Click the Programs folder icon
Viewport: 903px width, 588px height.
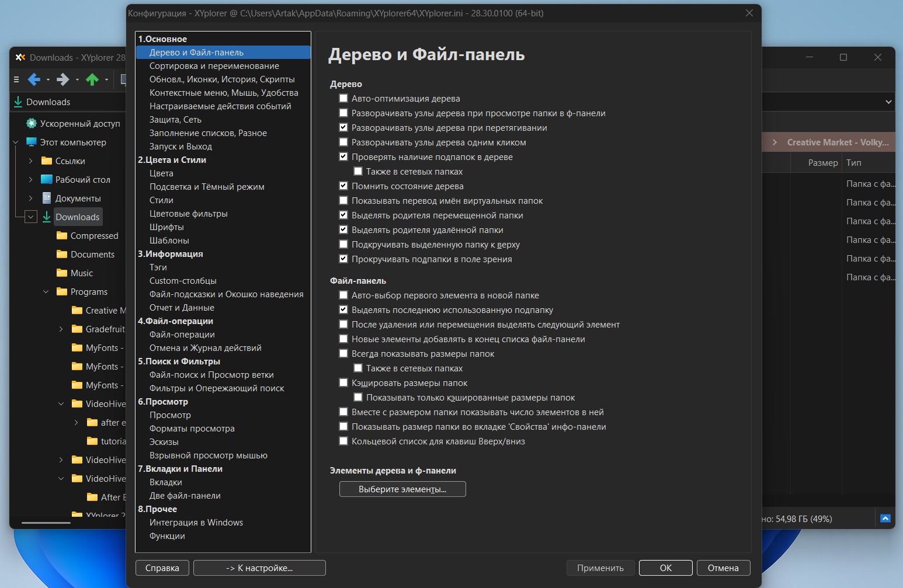point(62,291)
